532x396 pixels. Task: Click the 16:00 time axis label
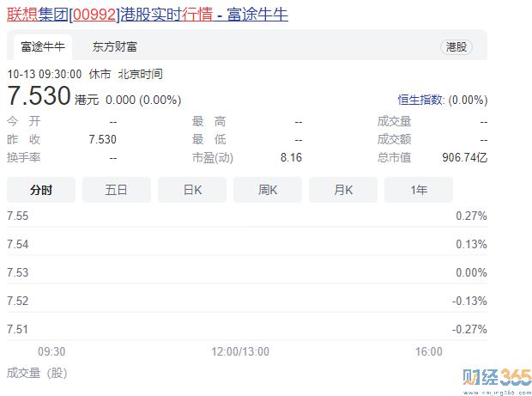(x=429, y=351)
